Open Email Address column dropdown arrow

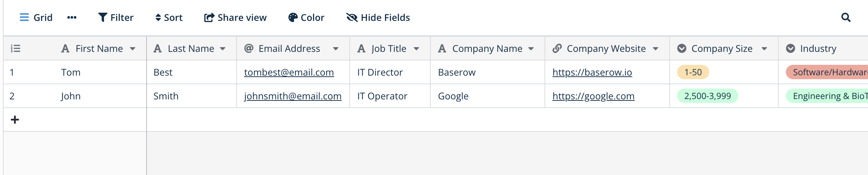[x=336, y=49]
